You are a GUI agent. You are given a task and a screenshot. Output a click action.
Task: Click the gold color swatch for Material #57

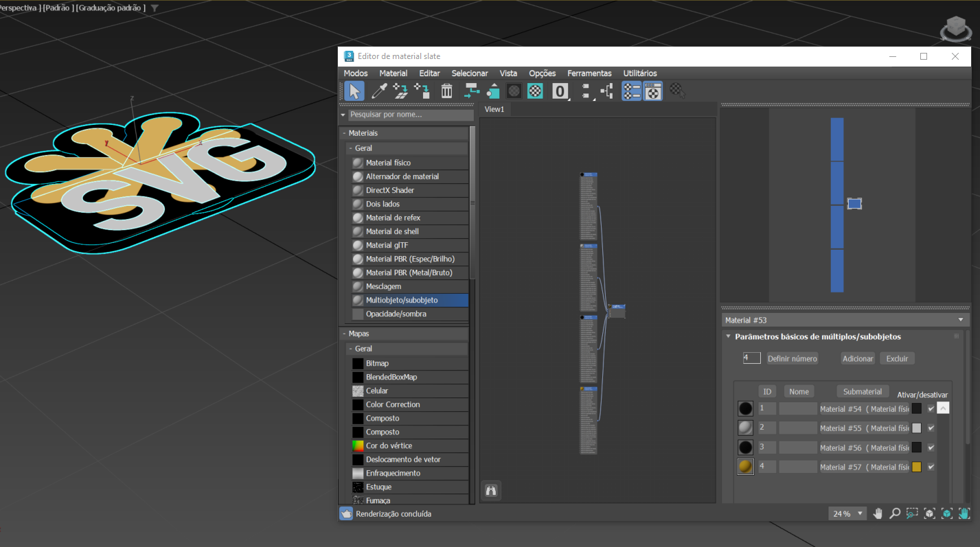pyautogui.click(x=916, y=467)
